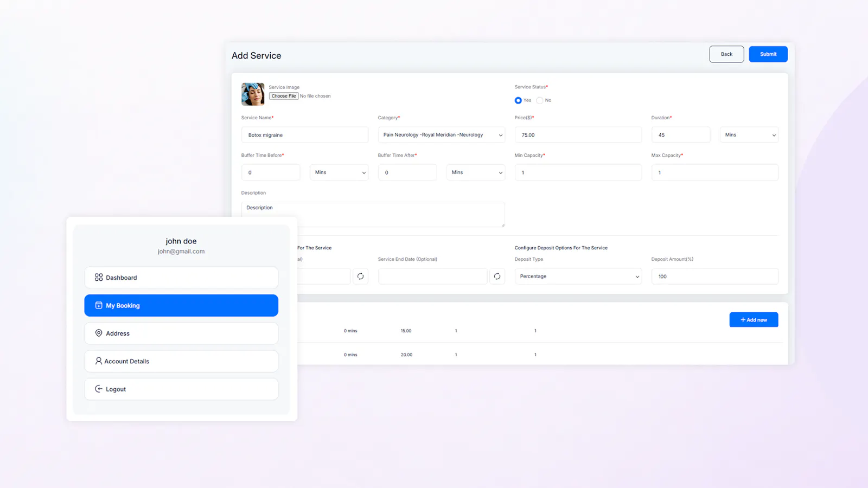
Task: Select Yes for Service Status
Action: click(518, 100)
